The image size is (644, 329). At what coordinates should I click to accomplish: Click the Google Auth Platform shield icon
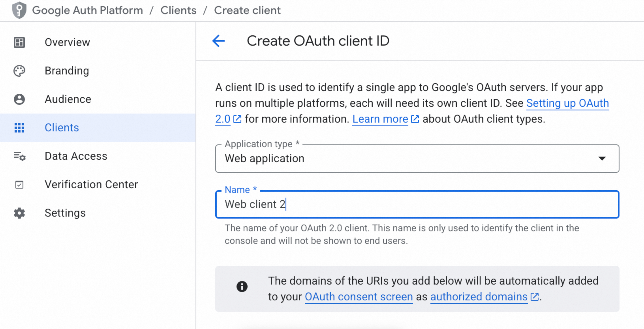pyautogui.click(x=19, y=10)
